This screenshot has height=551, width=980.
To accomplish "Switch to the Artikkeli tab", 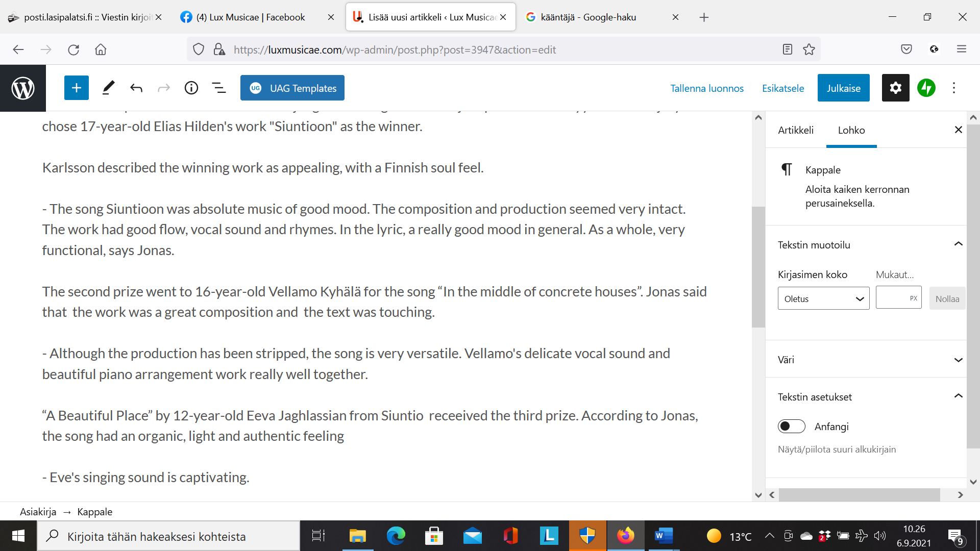I will point(795,130).
